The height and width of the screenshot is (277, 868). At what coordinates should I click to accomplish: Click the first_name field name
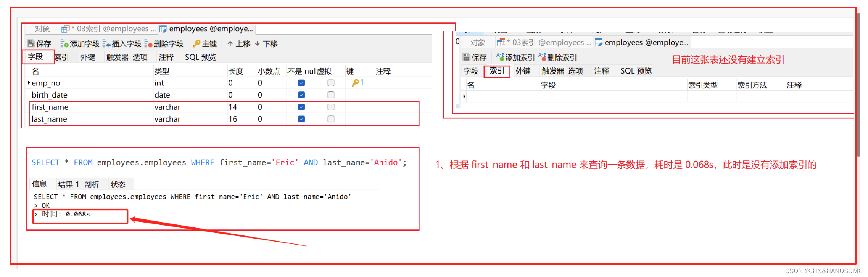(x=50, y=107)
